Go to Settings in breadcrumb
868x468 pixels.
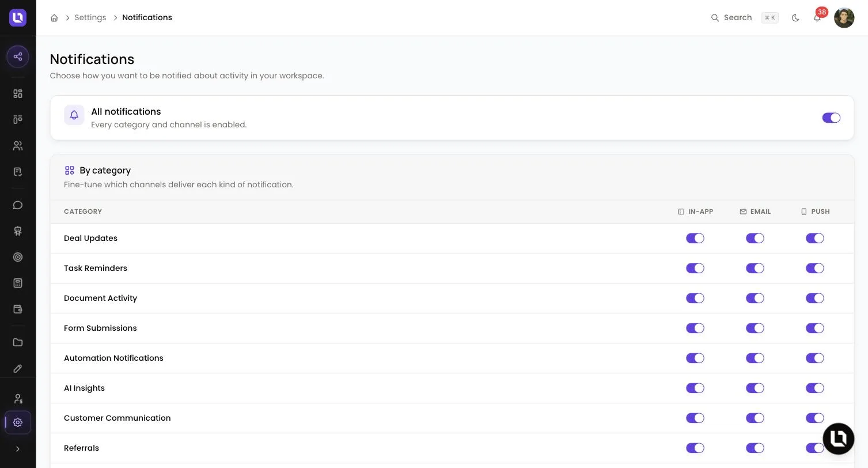pyautogui.click(x=90, y=18)
